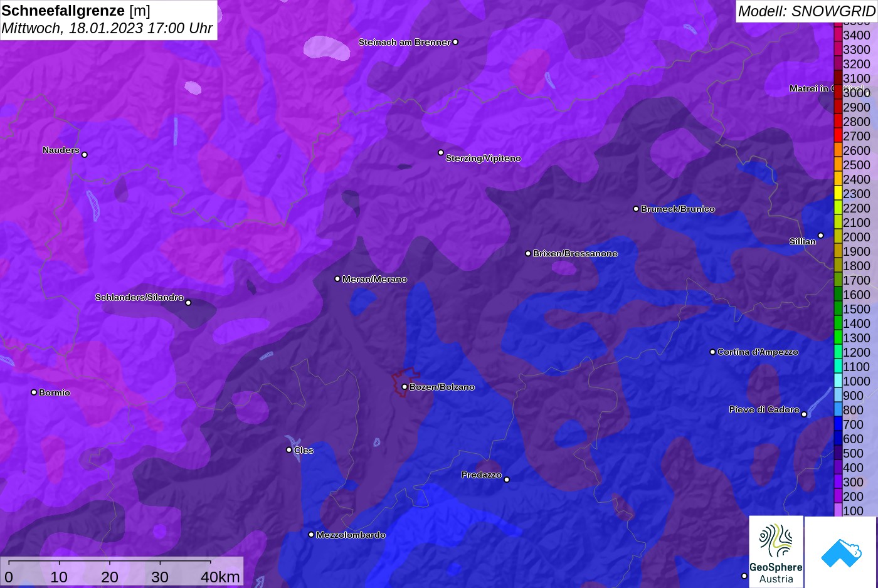Click the GeoSphere Austria logo
The width and height of the screenshot is (878, 588).
click(x=776, y=552)
